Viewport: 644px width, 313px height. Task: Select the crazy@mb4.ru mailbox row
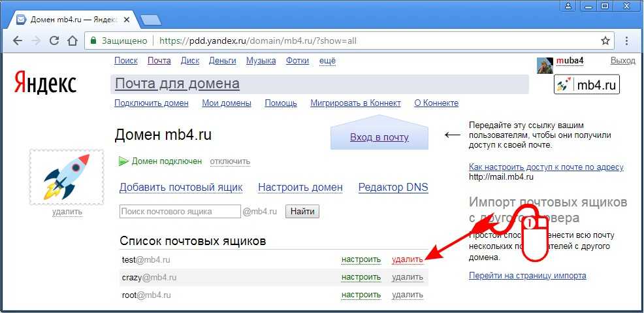274,277
